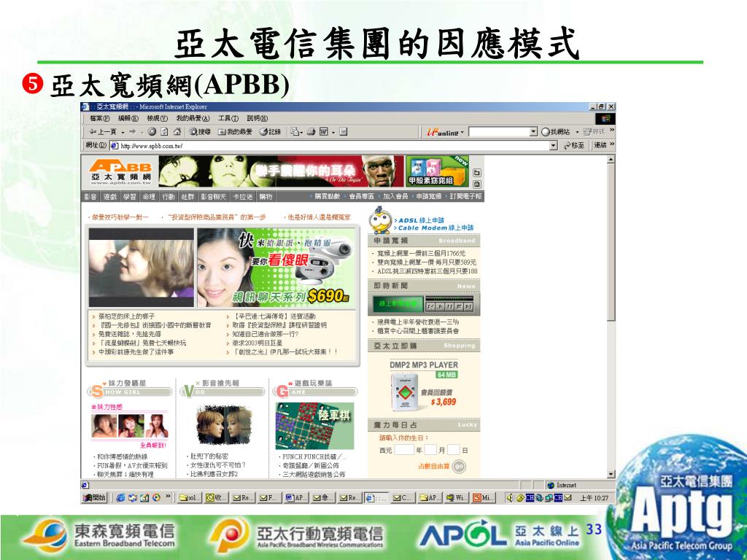The height and width of the screenshot is (560, 747).
Task: Click the webcam $690 advertisement banner
Action: 276,268
